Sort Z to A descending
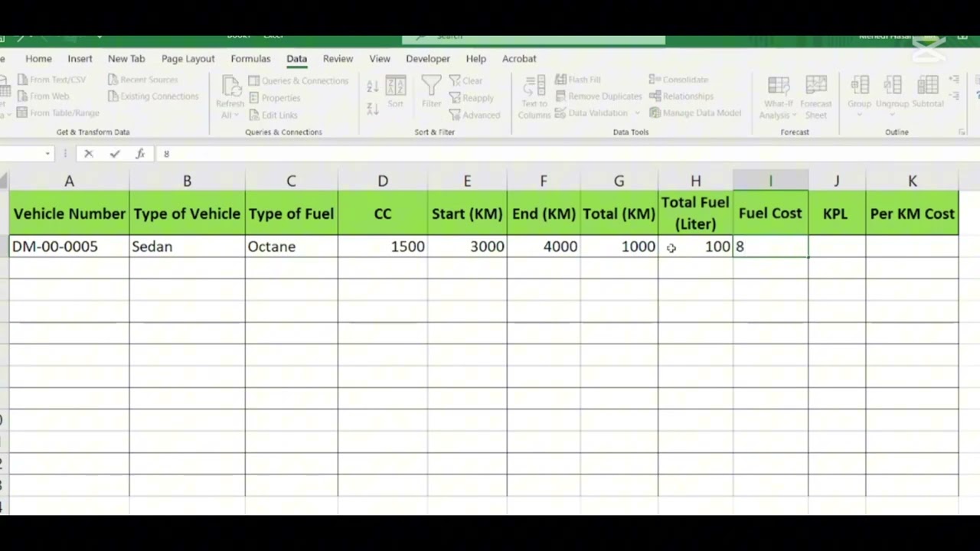Viewport: 980px width, 551px height. coord(373,109)
